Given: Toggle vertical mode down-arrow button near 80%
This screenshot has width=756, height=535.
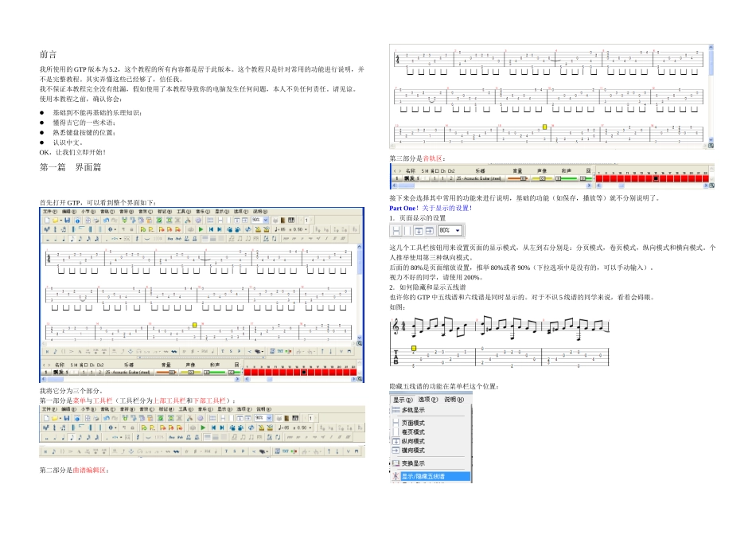Looking at the screenshot, I should pyautogui.click(x=419, y=231).
